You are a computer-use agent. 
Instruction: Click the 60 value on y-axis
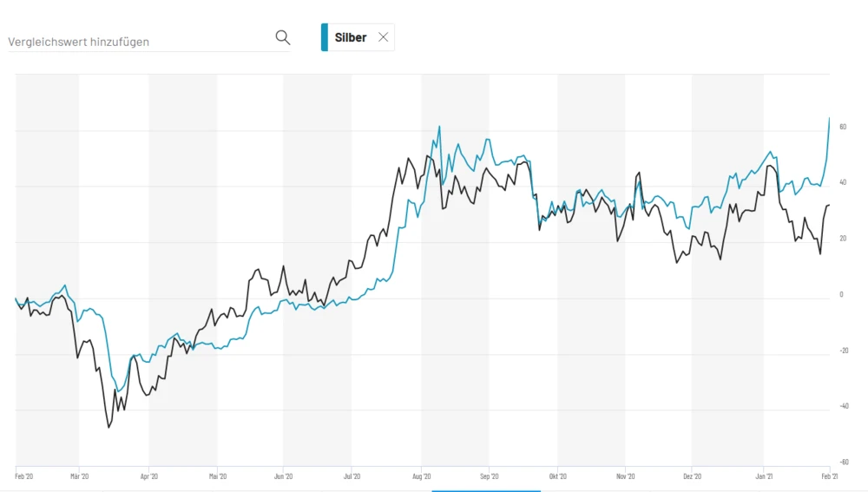[x=843, y=128]
